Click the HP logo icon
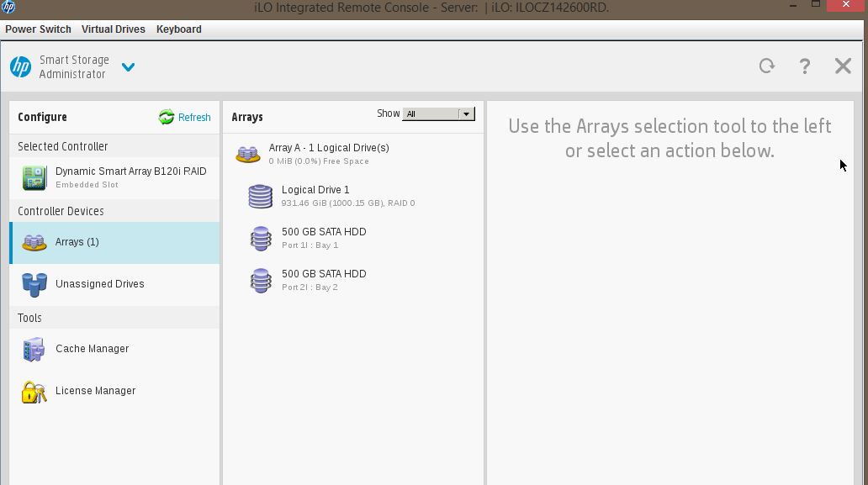 (20, 67)
